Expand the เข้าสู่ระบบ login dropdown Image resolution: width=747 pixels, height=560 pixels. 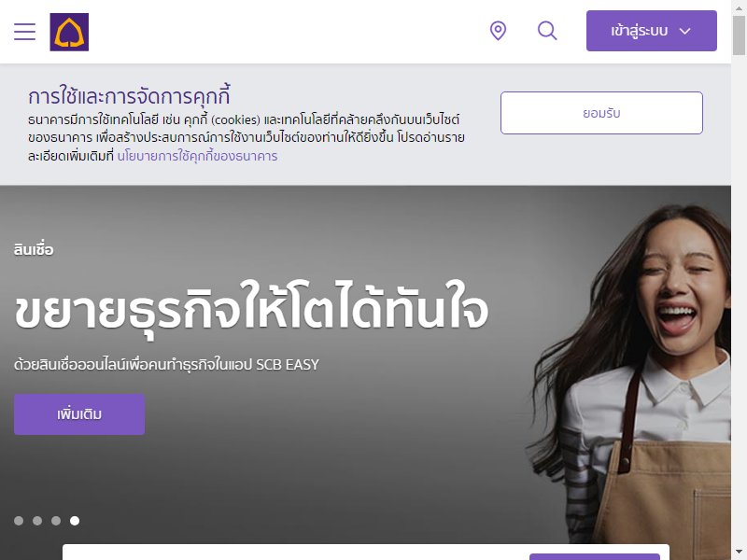pyautogui.click(x=651, y=31)
